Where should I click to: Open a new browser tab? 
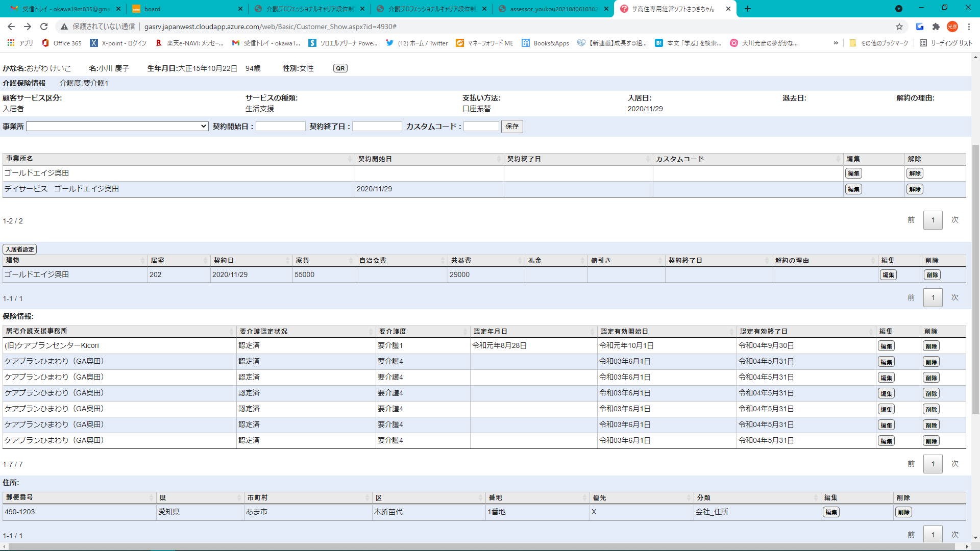click(748, 9)
